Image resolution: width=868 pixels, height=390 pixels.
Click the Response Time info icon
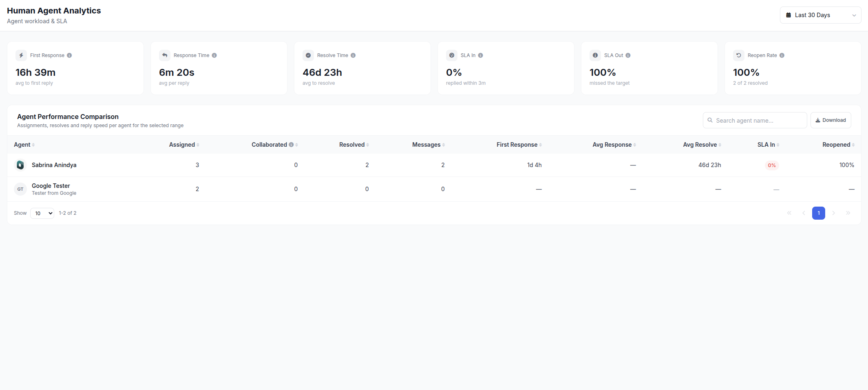(x=214, y=55)
